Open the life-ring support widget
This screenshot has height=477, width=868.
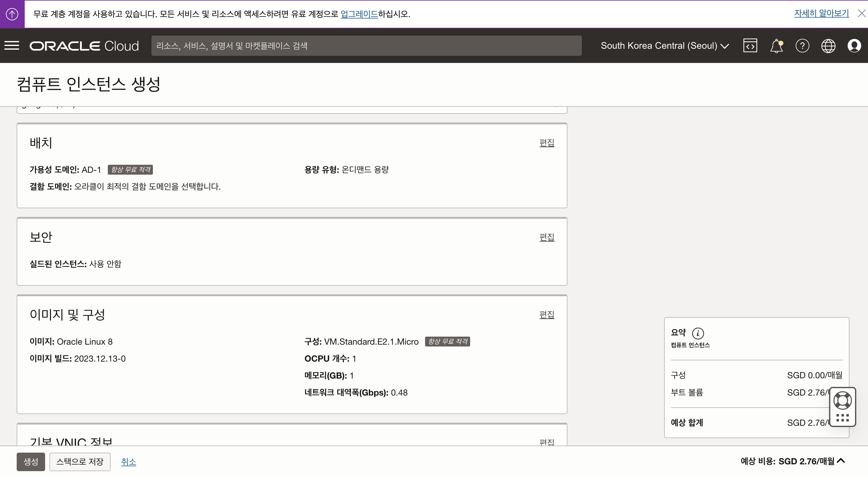click(x=842, y=400)
